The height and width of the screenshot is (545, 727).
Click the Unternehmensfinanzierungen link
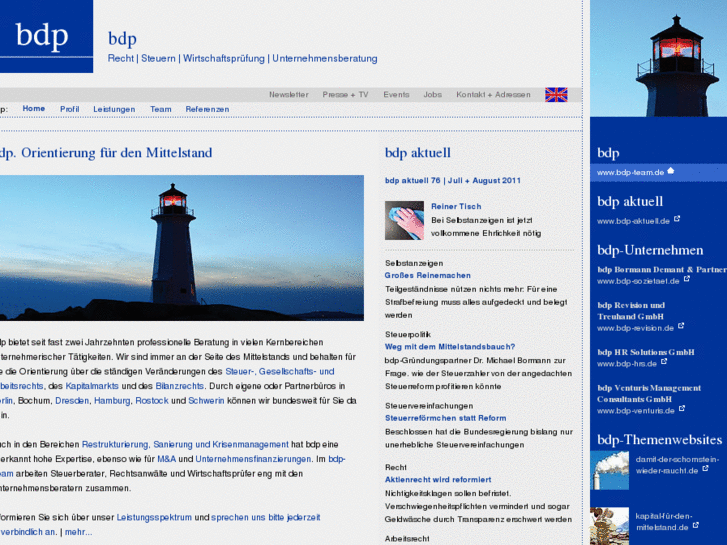[253, 459]
